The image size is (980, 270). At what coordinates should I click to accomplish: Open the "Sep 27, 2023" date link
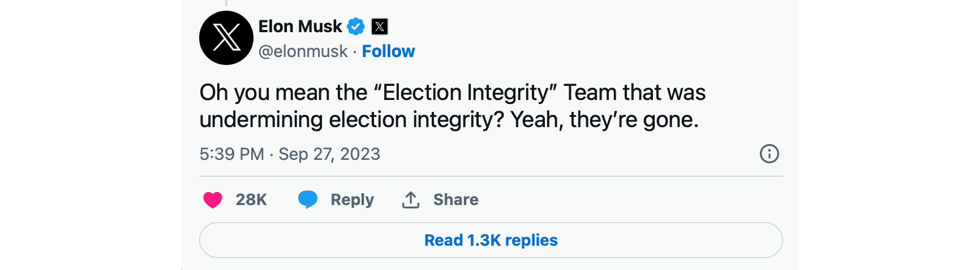point(329,154)
